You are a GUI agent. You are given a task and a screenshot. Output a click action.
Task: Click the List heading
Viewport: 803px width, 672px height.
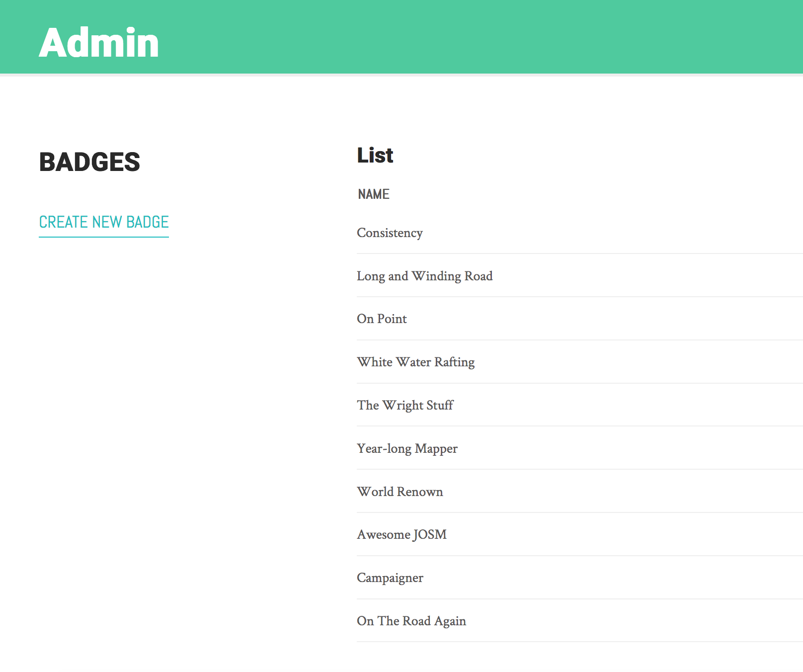point(375,156)
